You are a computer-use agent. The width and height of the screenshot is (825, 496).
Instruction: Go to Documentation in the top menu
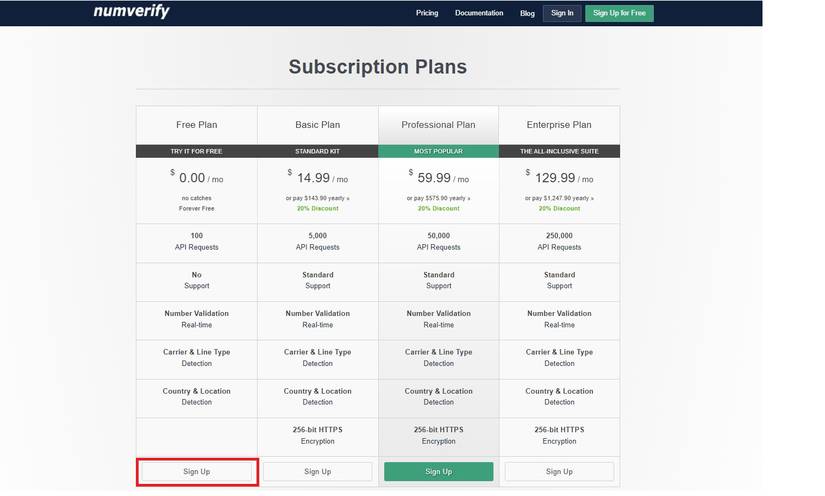point(479,13)
